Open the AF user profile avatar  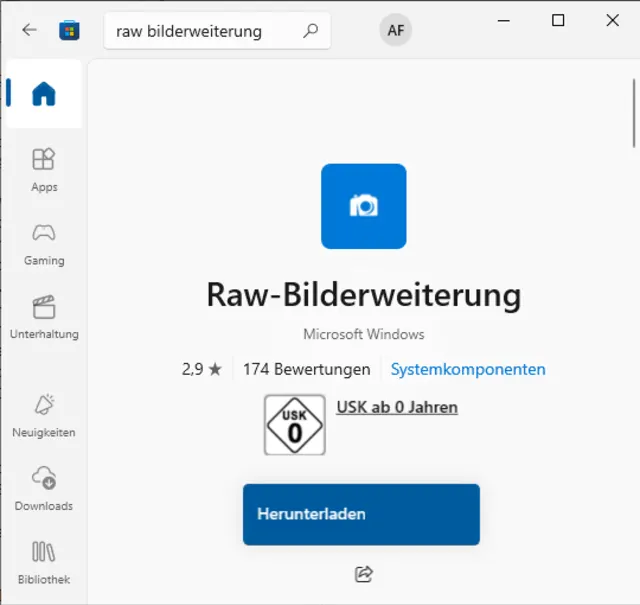396,30
